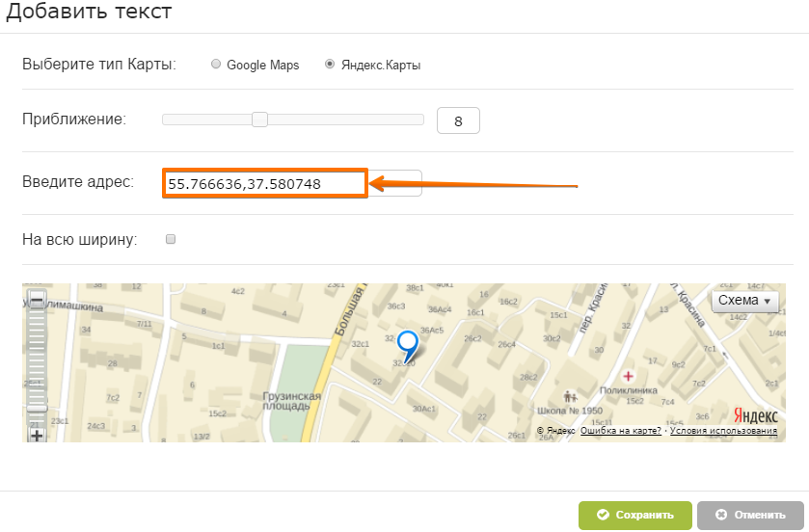
Task: Open the Ошибка на карте? link
Action: click(621, 431)
